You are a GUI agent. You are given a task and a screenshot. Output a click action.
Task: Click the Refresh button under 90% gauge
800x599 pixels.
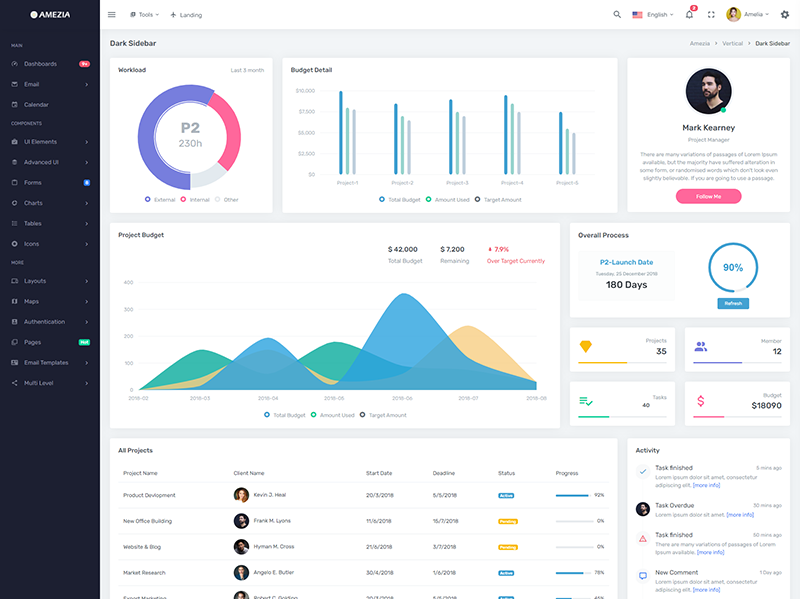coord(732,303)
